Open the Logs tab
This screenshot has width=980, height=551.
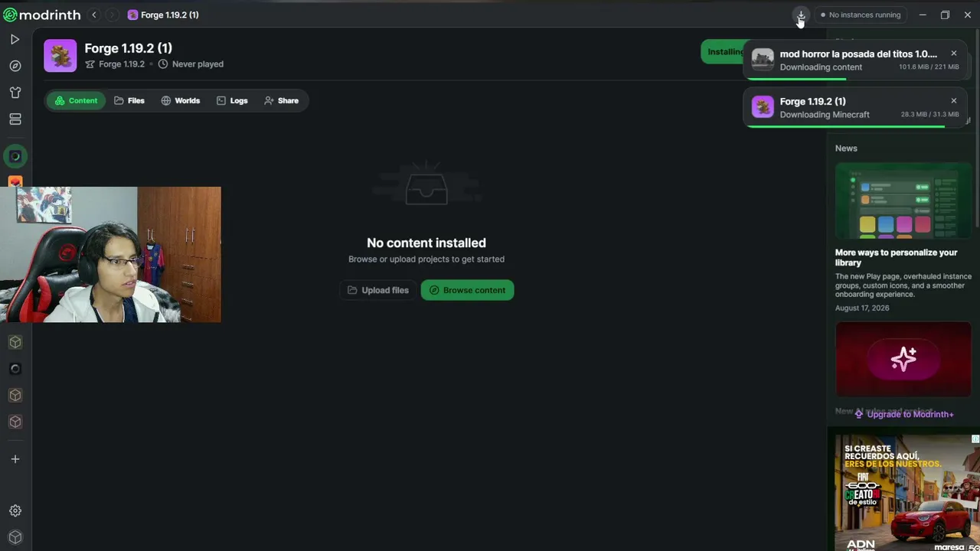point(232,100)
